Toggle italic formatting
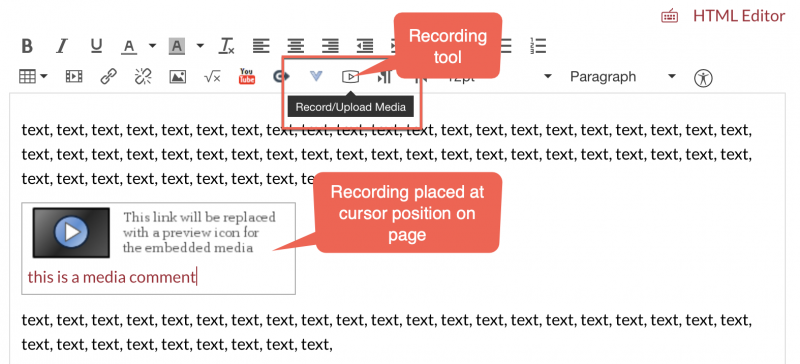Image resolution: width=800 pixels, height=364 pixels. (62, 46)
